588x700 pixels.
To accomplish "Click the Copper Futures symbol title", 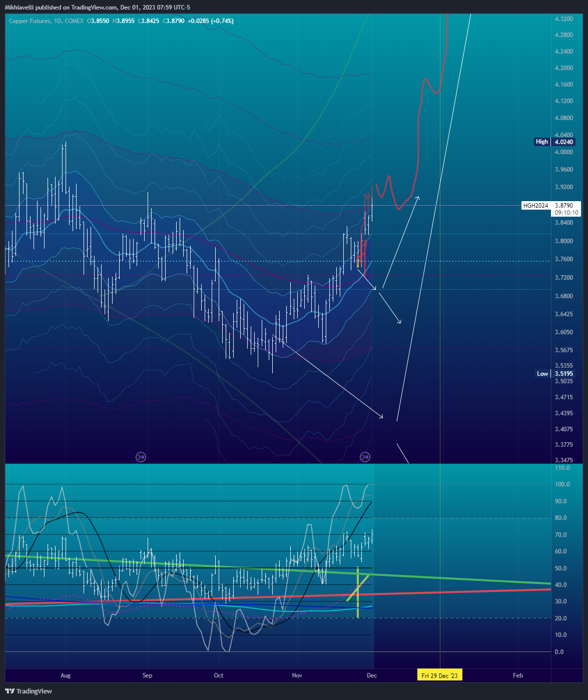I will (x=30, y=21).
